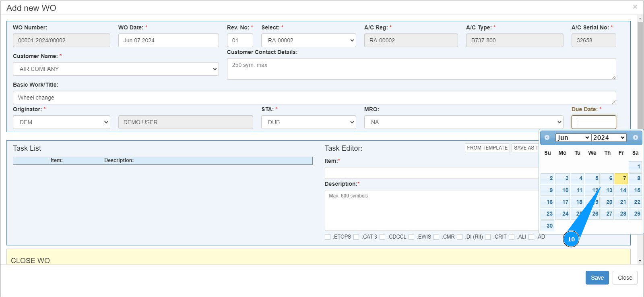Choose June 3 as due date
The height and width of the screenshot is (297, 644).
pos(563,178)
